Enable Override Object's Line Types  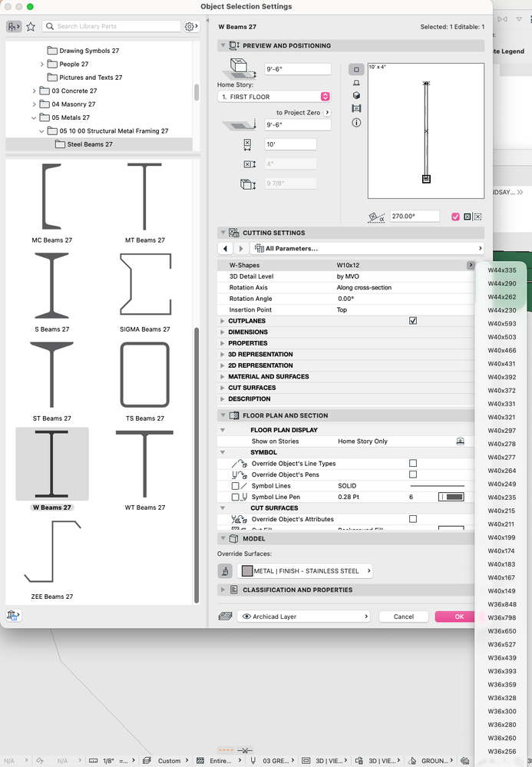(413, 463)
